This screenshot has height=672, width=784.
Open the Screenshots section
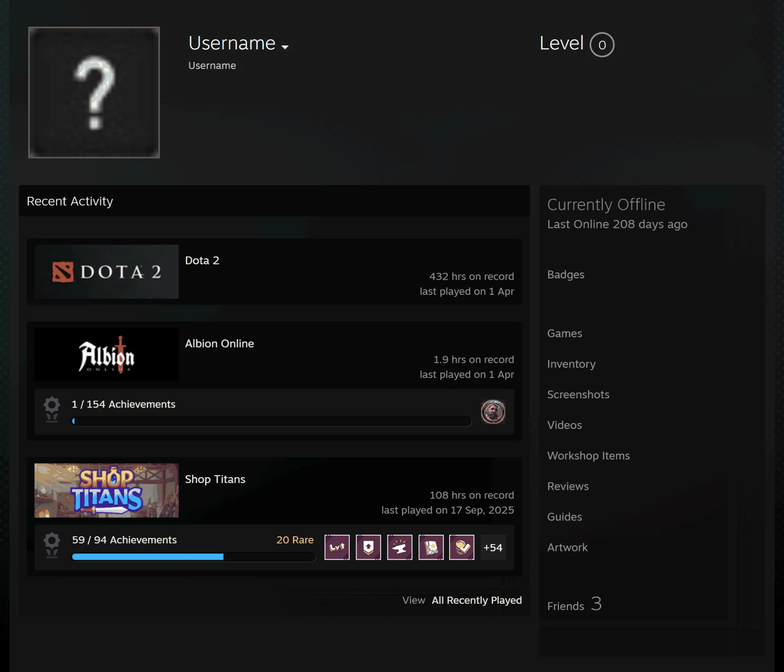tap(578, 395)
